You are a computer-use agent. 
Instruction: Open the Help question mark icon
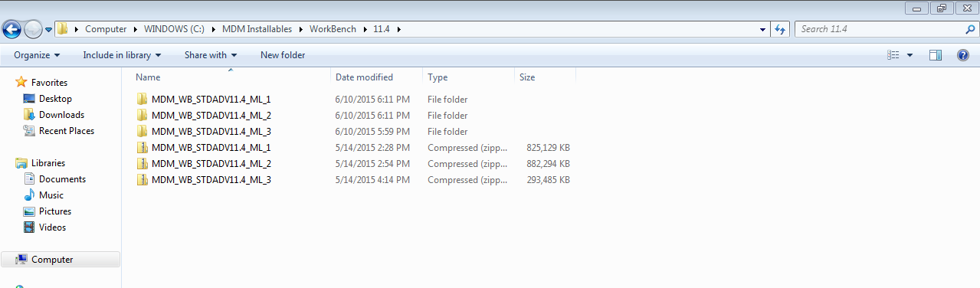963,55
